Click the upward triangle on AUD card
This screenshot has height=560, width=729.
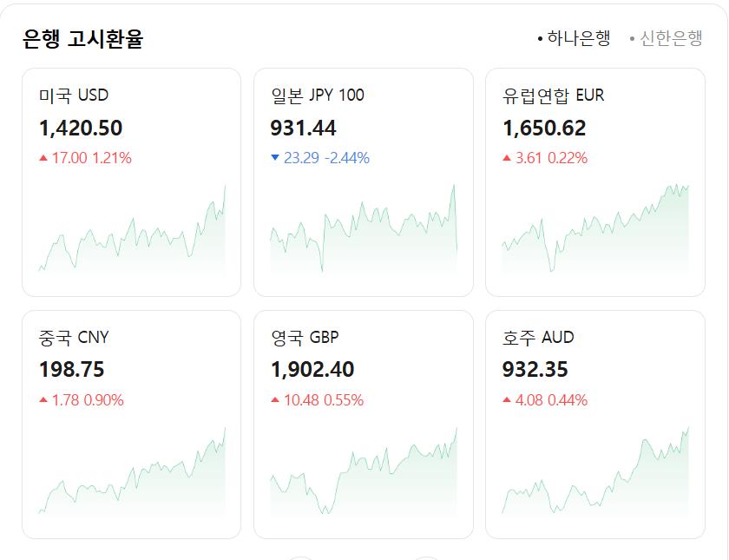pyautogui.click(x=505, y=398)
